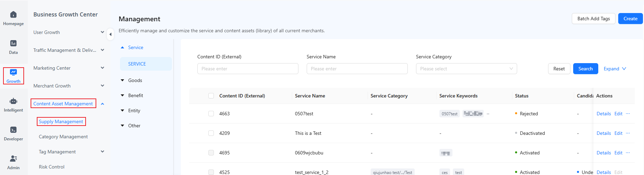Click the Expand filters link
The height and width of the screenshot is (175, 644).
(615, 69)
